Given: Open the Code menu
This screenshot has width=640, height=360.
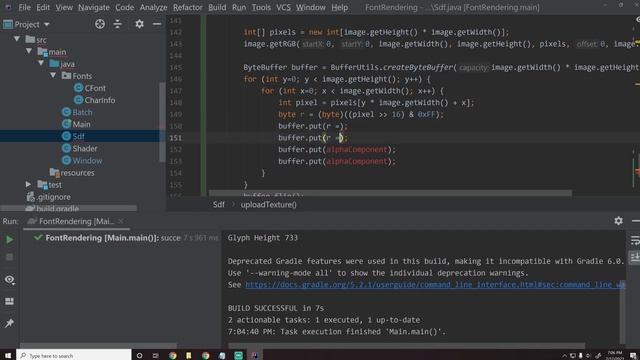Looking at the screenshot, I should point(124,7).
